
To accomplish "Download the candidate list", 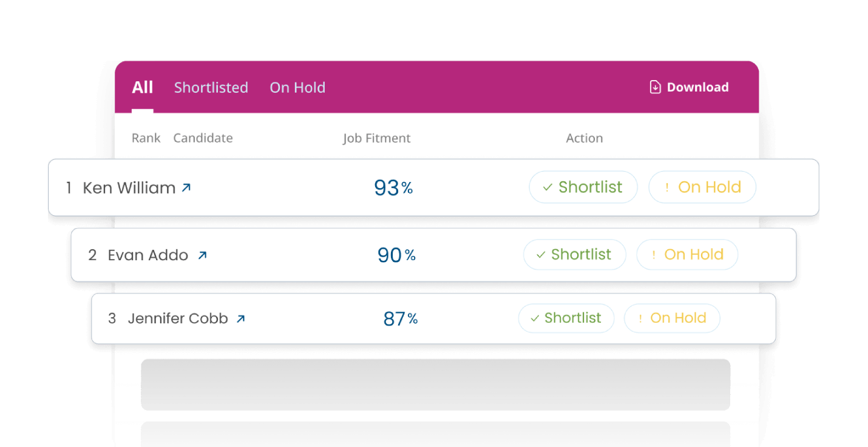I will [x=689, y=87].
